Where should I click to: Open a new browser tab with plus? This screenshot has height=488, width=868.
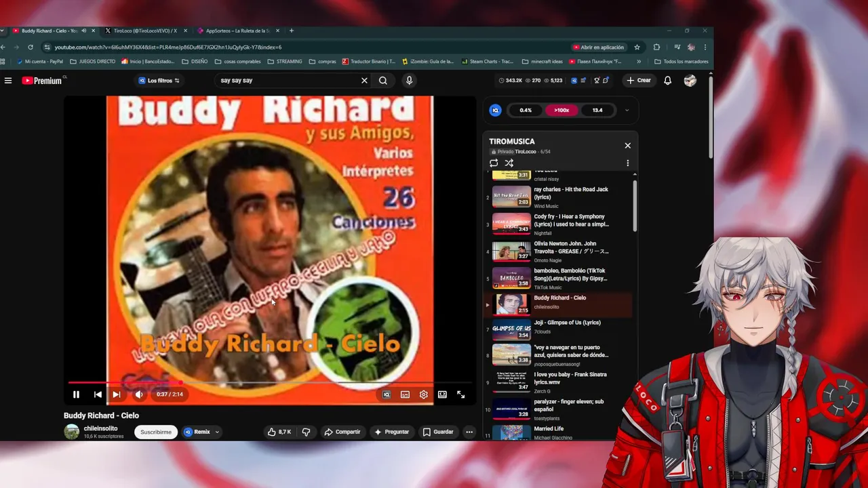292,30
